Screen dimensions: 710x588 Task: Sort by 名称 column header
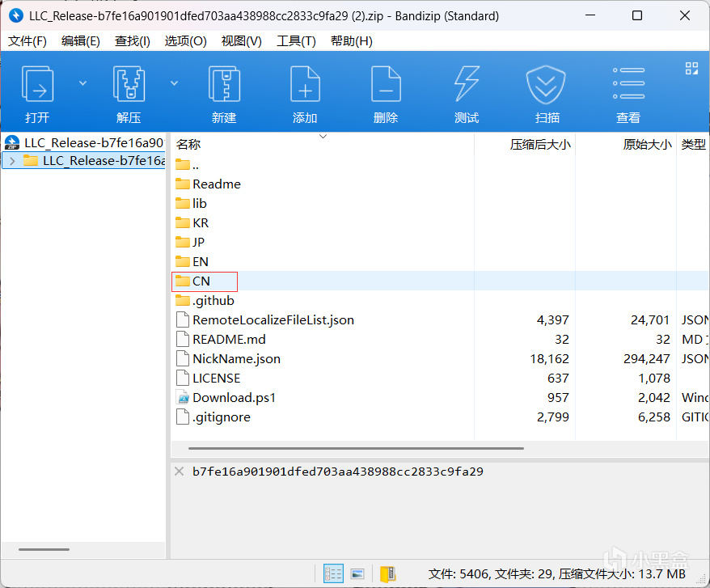(188, 145)
